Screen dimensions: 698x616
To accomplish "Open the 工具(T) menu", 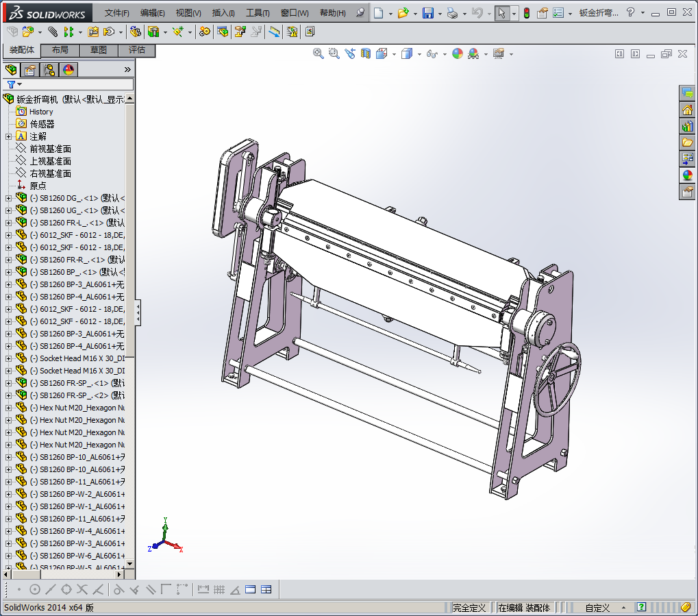I will [257, 13].
